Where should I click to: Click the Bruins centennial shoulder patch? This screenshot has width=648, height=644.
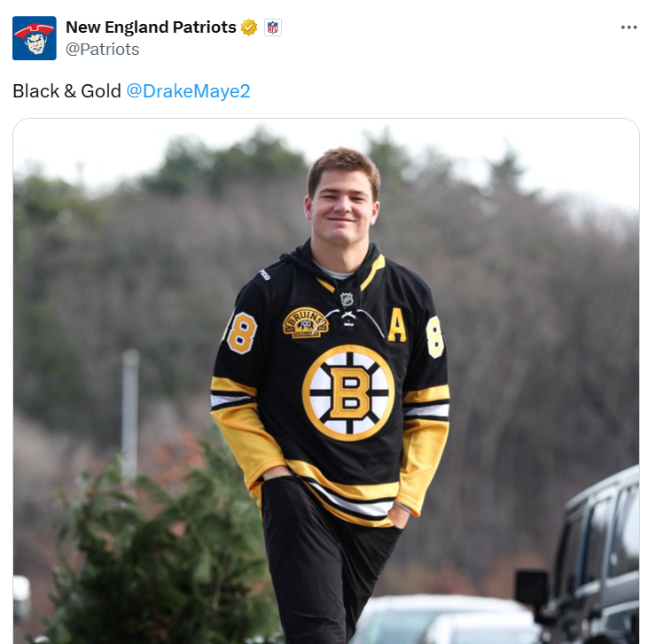coord(305,322)
